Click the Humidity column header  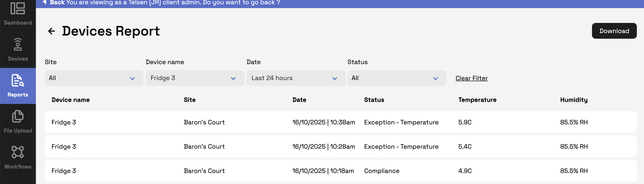574,100
